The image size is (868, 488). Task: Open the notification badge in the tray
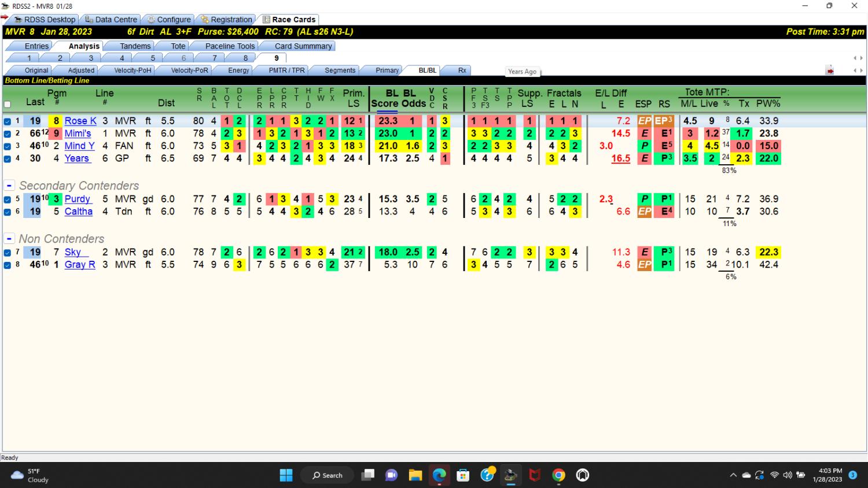[x=852, y=475]
